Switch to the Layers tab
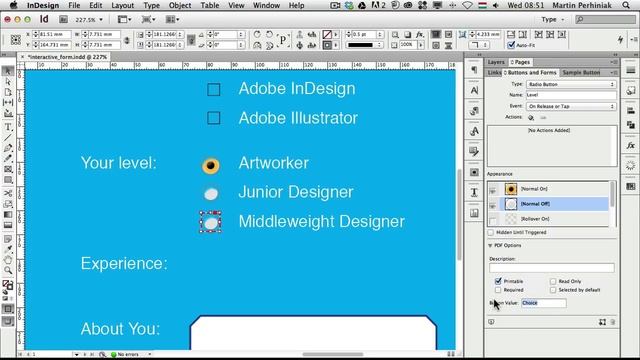This screenshot has height=360, width=640. click(x=496, y=62)
